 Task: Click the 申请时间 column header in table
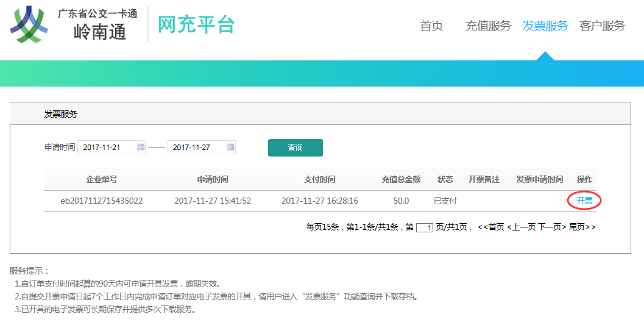213,179
